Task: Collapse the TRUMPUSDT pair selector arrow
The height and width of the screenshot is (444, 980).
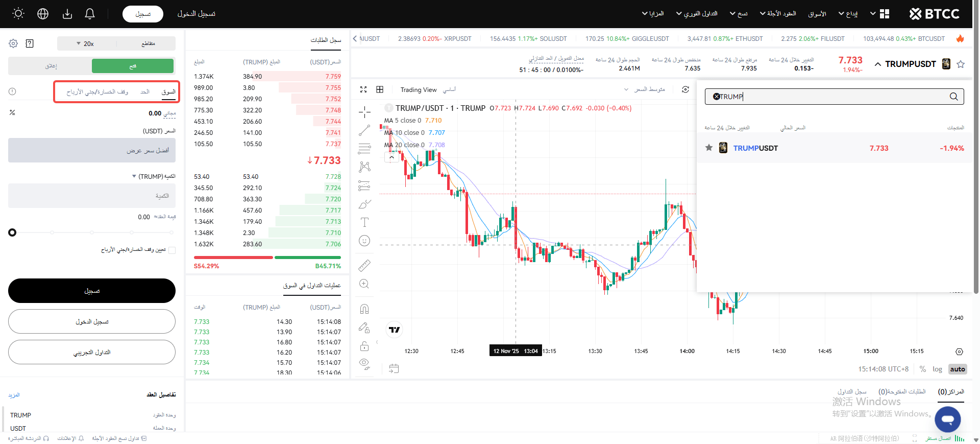Action: coord(878,64)
